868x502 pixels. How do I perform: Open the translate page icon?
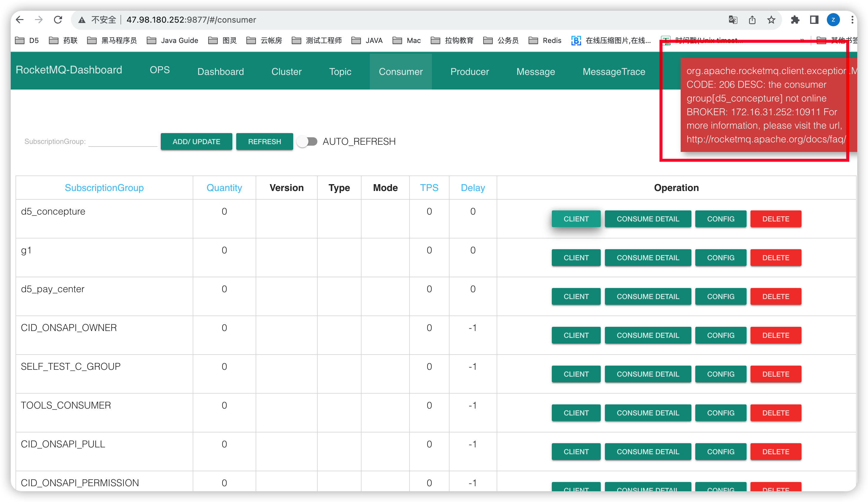(x=733, y=20)
